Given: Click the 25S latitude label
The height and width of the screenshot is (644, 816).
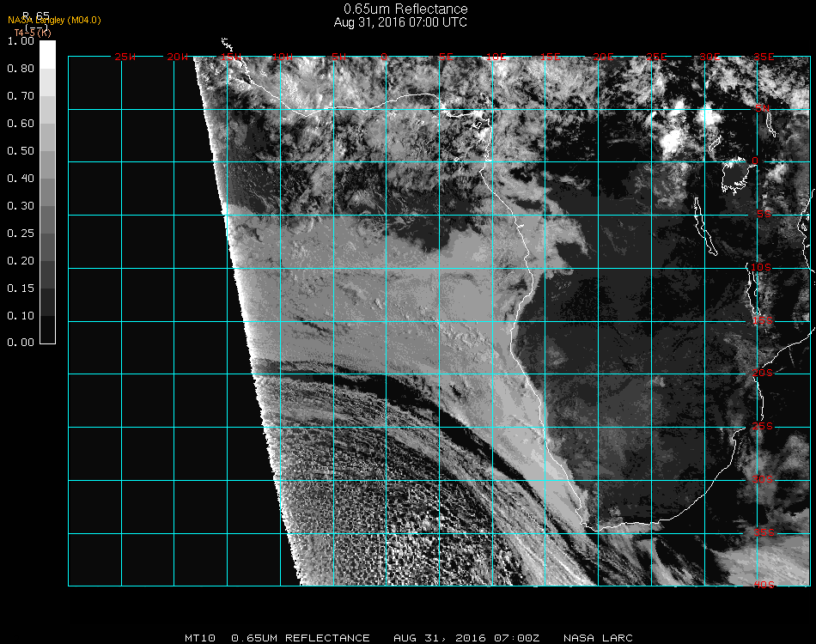Looking at the screenshot, I should click(763, 426).
